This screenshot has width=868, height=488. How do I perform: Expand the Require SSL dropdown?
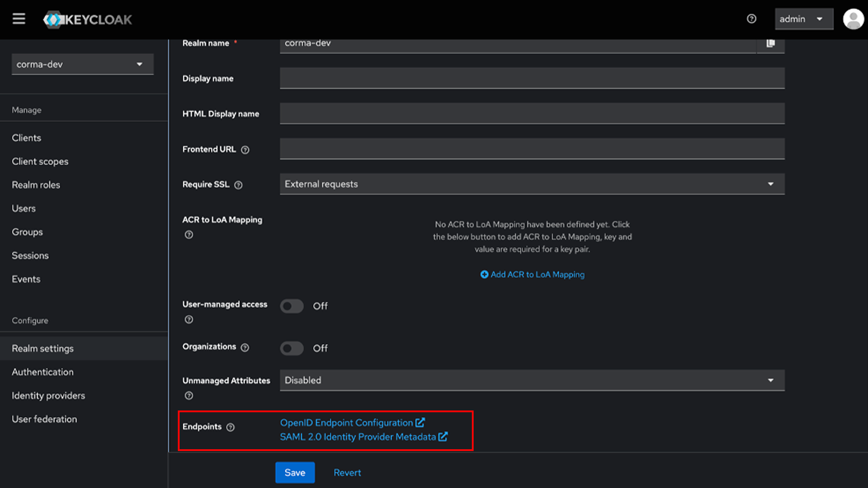532,184
